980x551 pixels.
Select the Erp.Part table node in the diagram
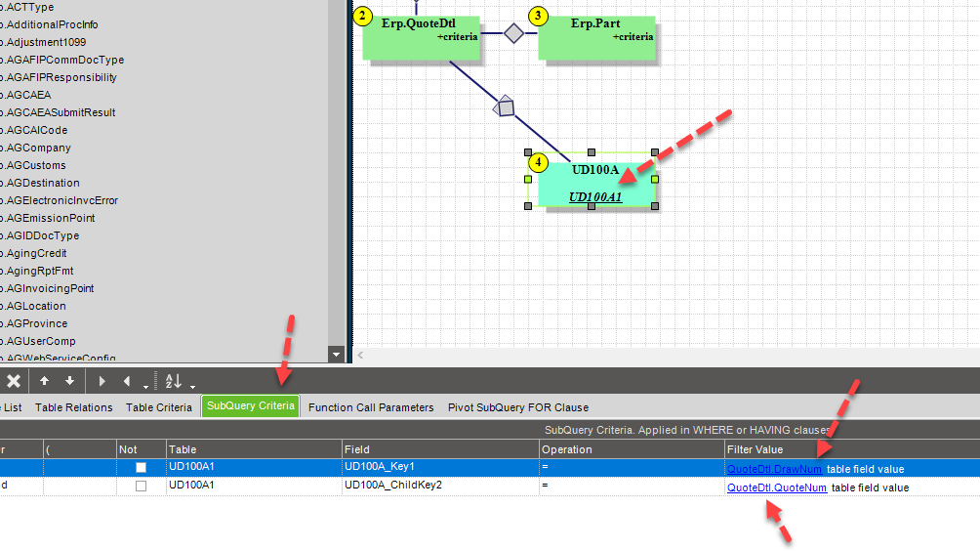pyautogui.click(x=596, y=38)
